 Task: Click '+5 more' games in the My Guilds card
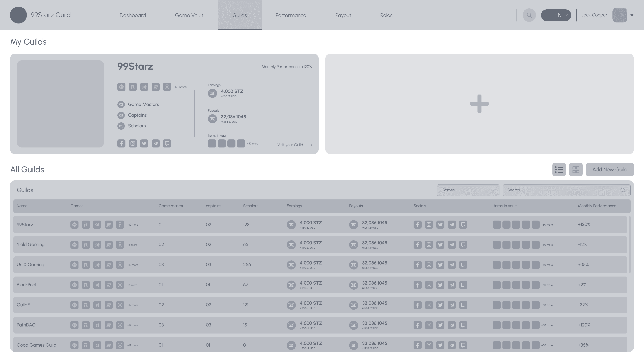[180, 87]
